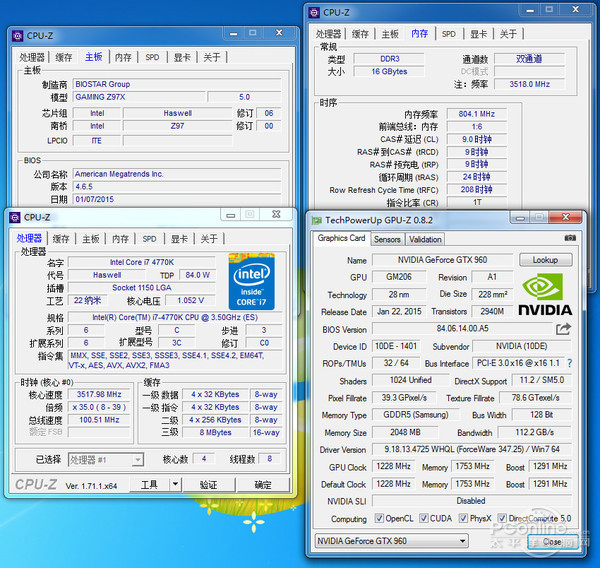Open the 显卡 tab in processor CPU-Z window
600x568 pixels.
point(179,239)
